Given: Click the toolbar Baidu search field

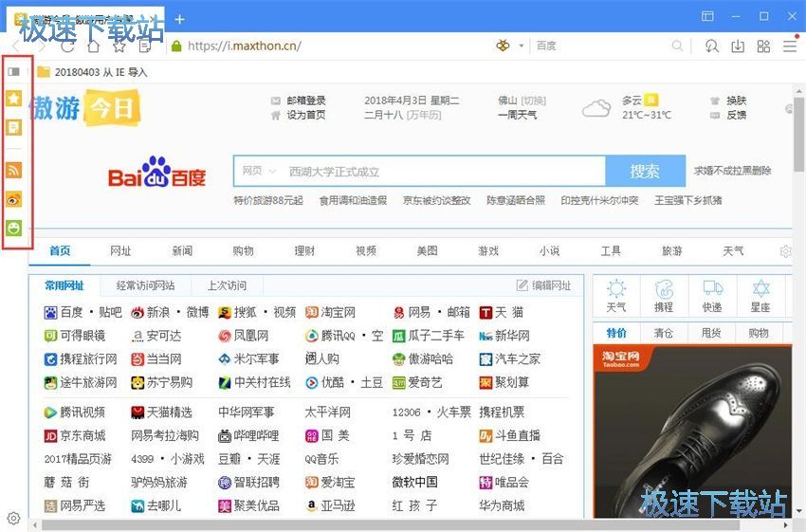Looking at the screenshot, I should tap(601, 46).
